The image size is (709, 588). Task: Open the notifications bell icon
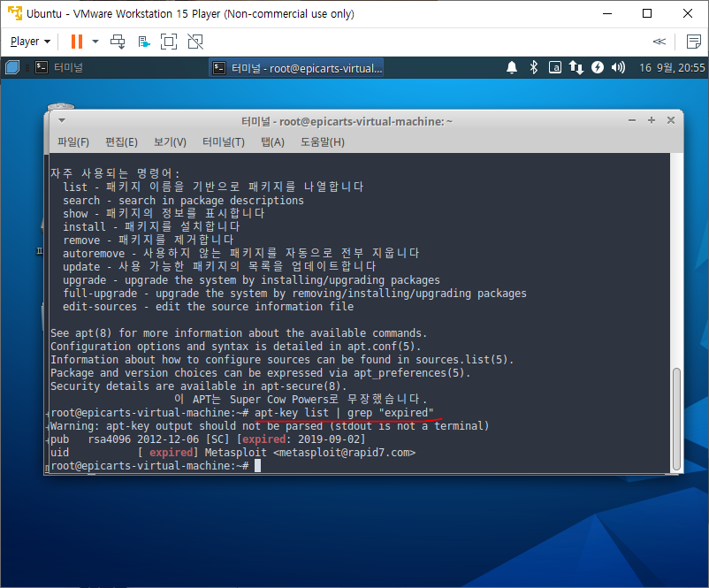point(511,68)
